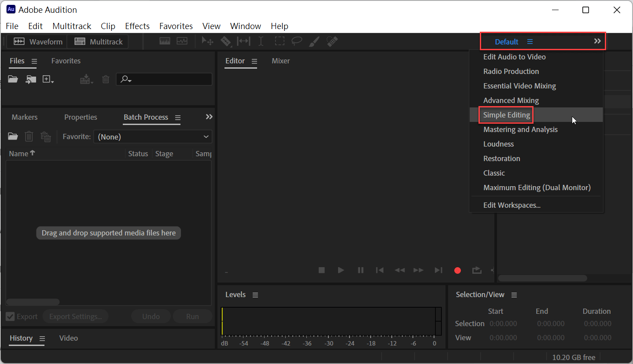Click the Rewind transport button
This screenshot has height=364, width=633.
coord(400,270)
